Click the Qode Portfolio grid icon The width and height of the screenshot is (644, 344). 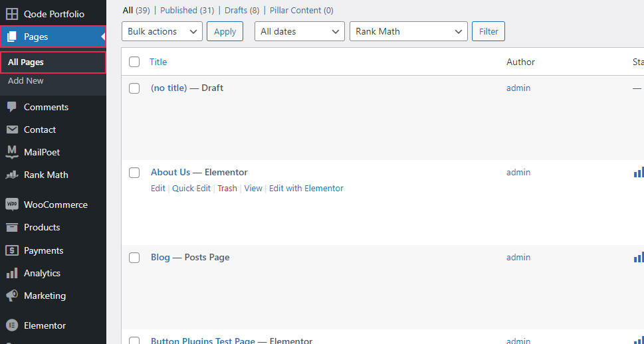[12, 14]
